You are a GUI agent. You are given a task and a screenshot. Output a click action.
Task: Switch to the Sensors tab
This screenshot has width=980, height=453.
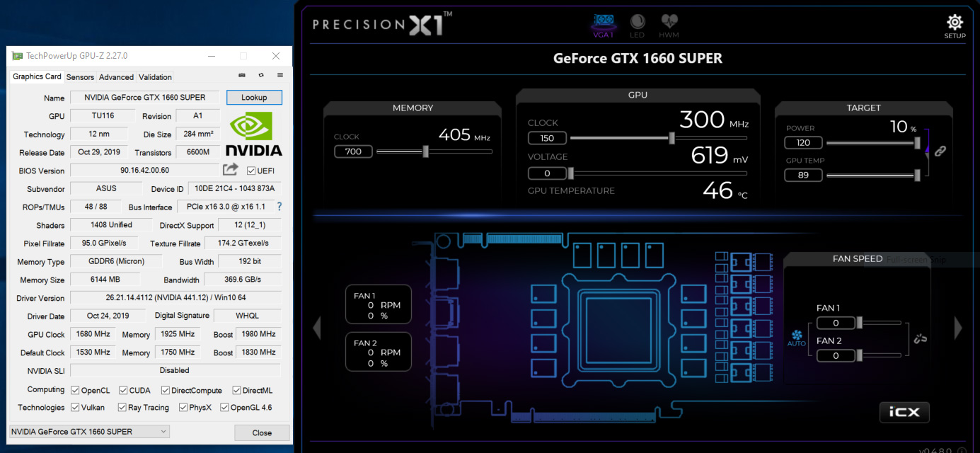pos(80,77)
